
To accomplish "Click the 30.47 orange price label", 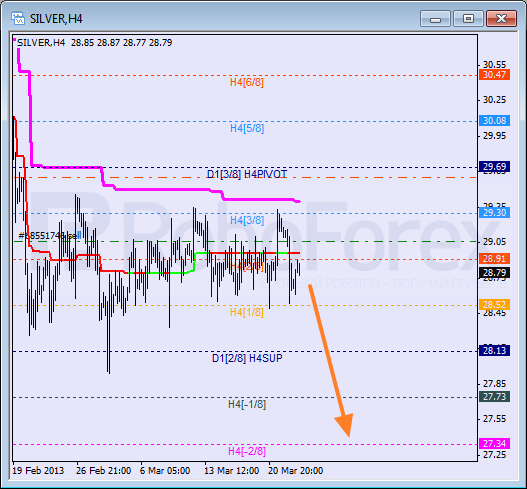I will coord(494,75).
